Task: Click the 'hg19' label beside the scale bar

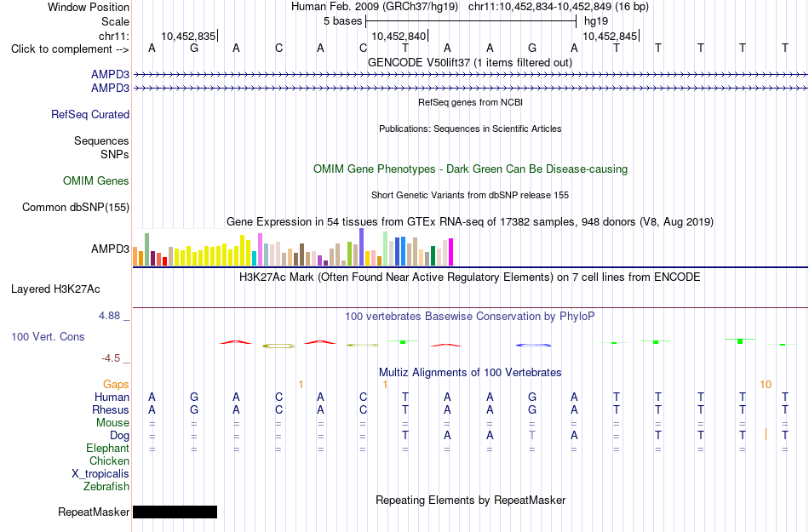Action: point(596,21)
